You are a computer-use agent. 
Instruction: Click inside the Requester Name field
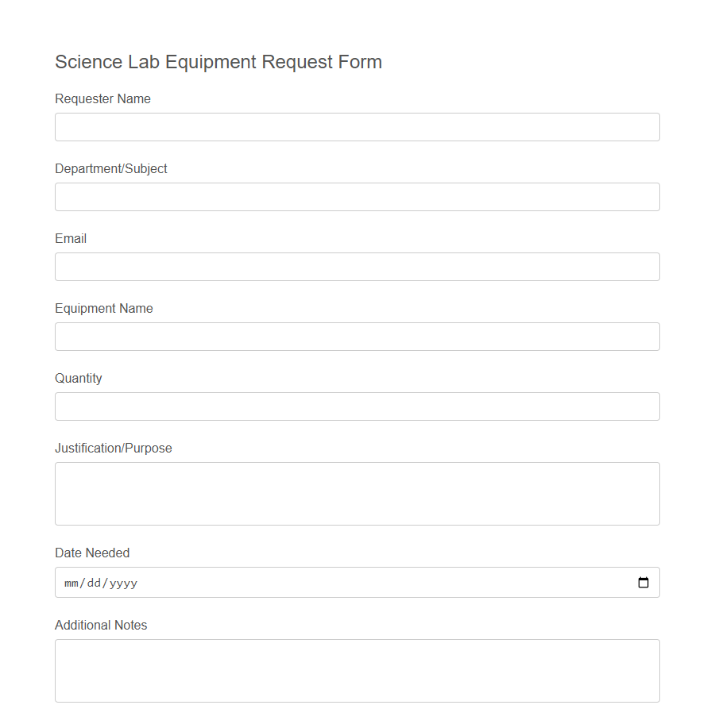click(357, 126)
